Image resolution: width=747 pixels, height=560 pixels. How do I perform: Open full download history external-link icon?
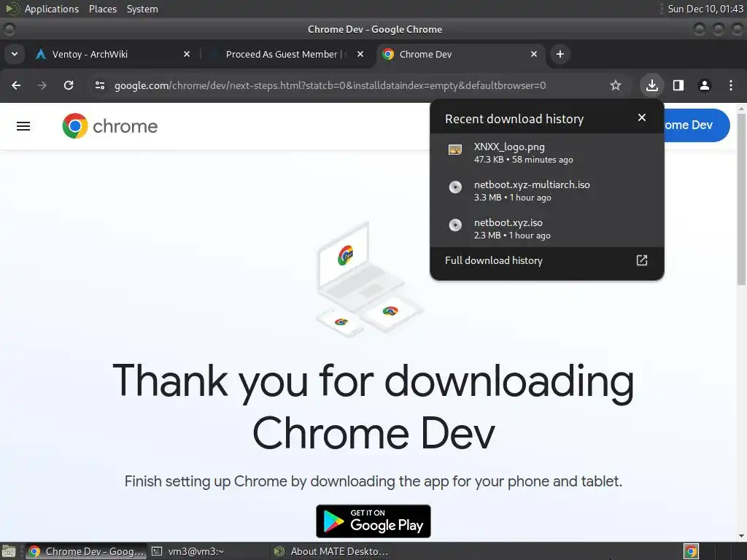pos(642,260)
